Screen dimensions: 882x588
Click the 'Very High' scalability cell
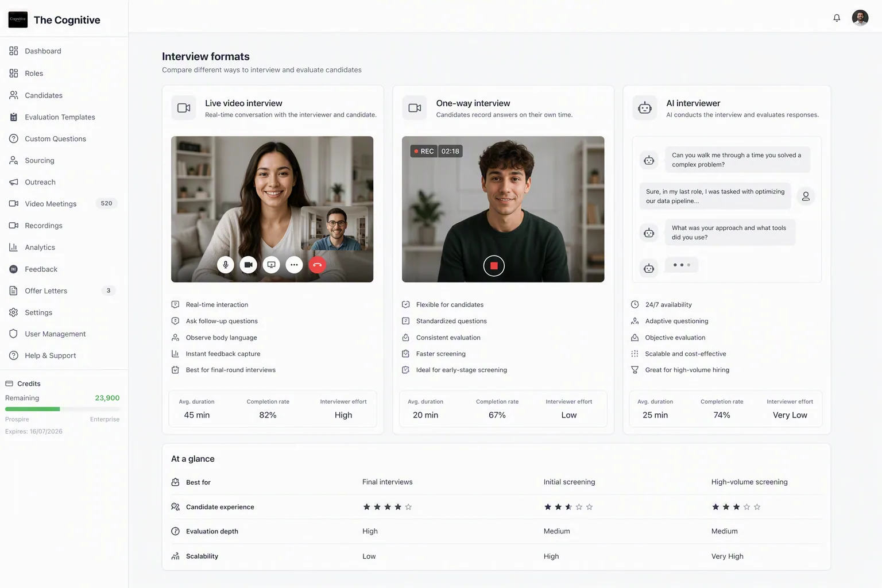point(728,556)
